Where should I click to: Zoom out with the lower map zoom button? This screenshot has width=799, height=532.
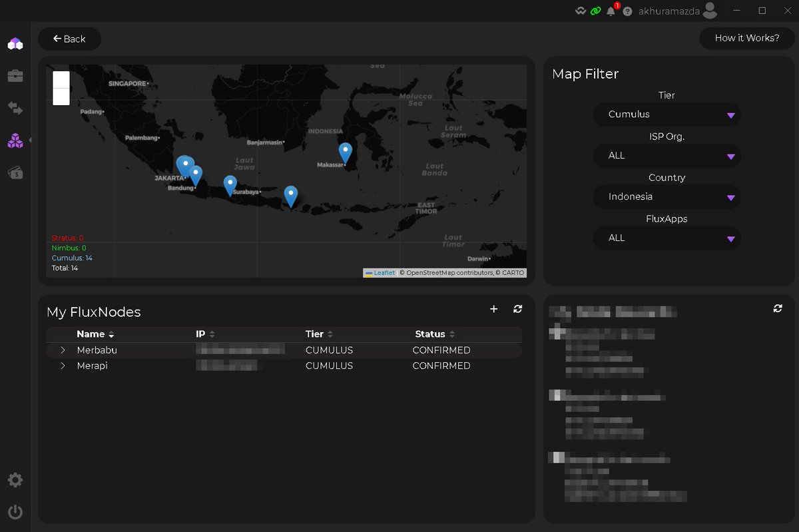(x=61, y=97)
